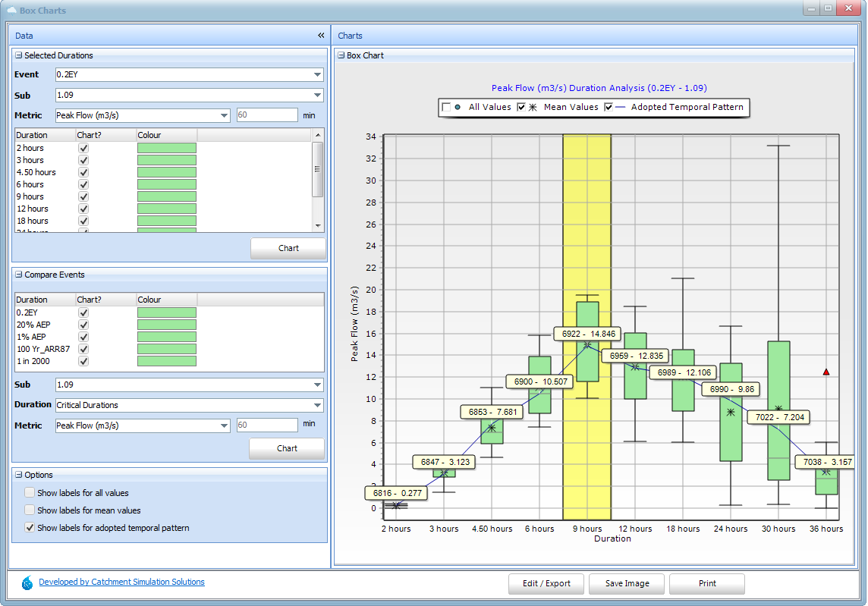Open the Developed by Catchment Simulation Solutions link
The image size is (868, 606).
point(121,582)
